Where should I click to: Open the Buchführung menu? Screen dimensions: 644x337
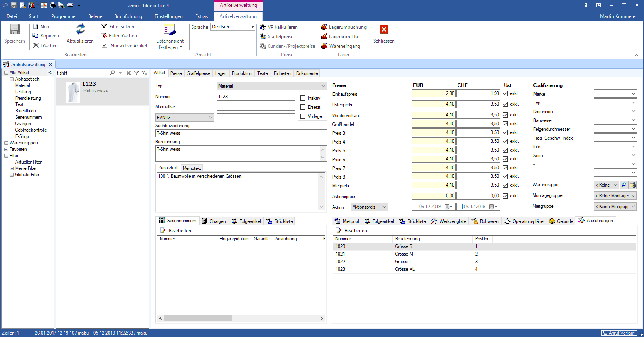(128, 16)
